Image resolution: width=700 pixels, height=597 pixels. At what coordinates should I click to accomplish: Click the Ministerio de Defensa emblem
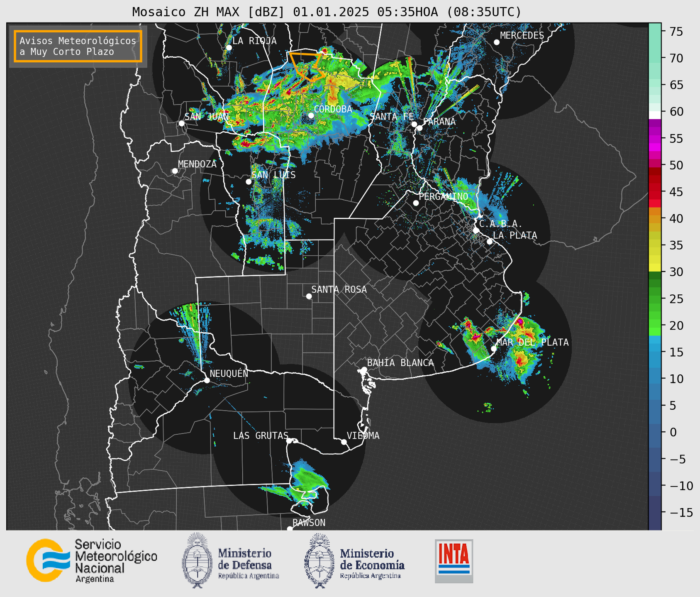coord(197,560)
